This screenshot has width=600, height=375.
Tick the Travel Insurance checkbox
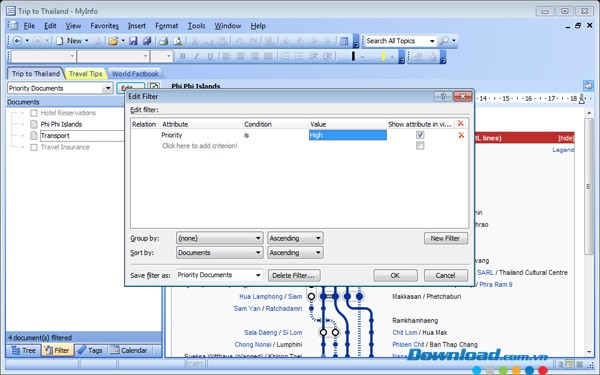coord(34,147)
